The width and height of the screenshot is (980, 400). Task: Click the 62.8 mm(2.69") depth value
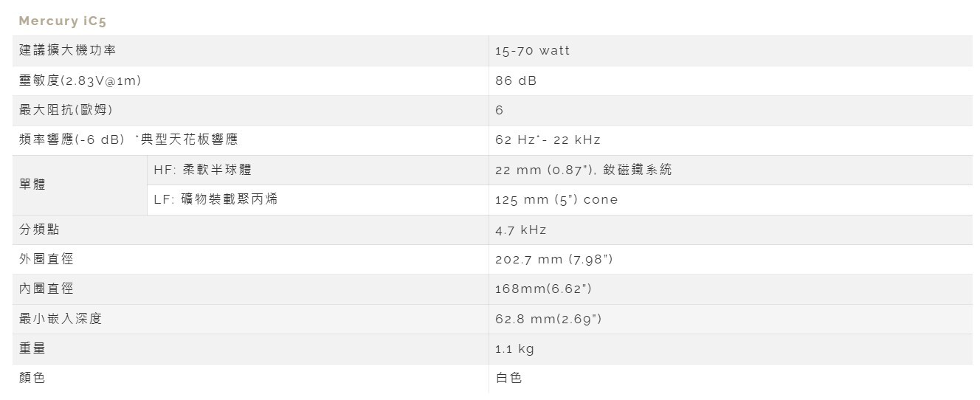548,319
